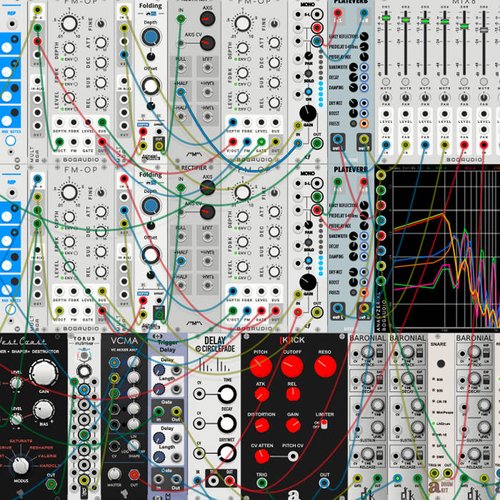This screenshot has width=500, height=500.
Task: Click the MASTER knob on VCMA module
Action: tap(114, 474)
